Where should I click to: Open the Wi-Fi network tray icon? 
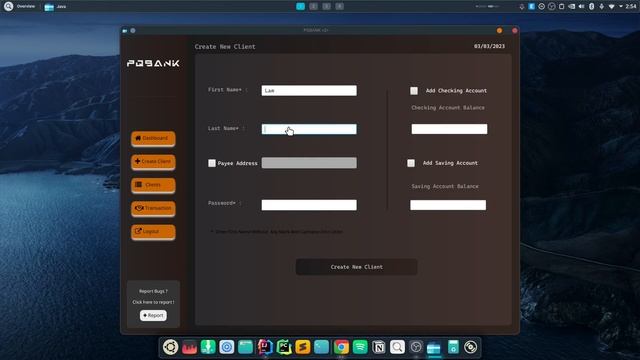point(611,7)
